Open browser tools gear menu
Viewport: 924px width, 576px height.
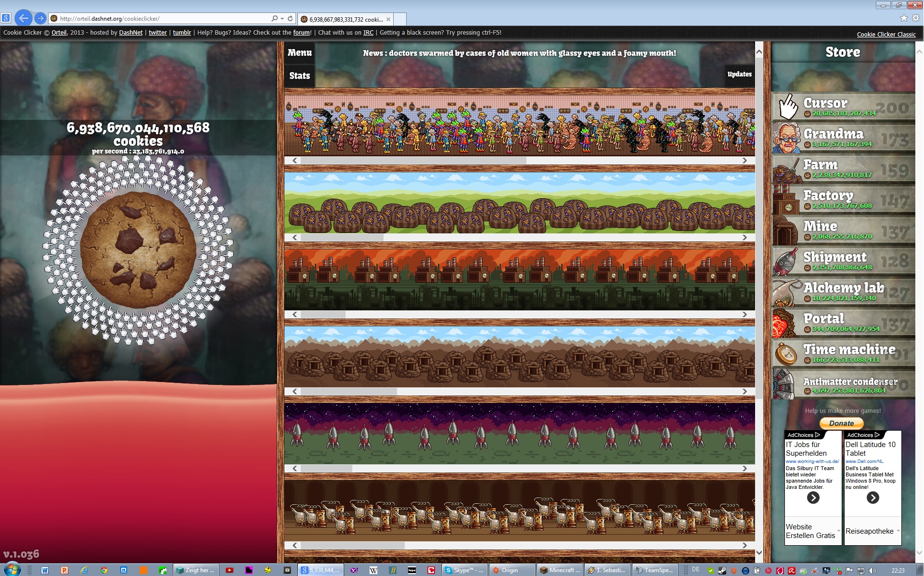point(916,18)
